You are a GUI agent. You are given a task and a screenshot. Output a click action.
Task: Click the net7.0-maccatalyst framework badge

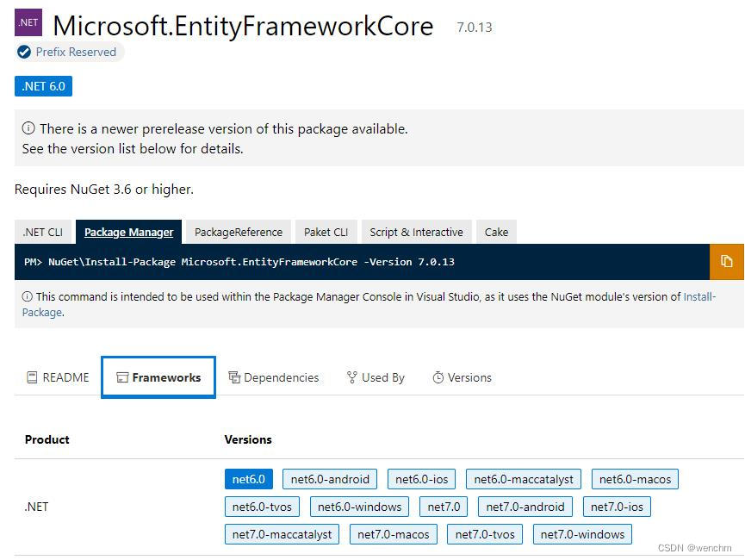[x=282, y=534]
